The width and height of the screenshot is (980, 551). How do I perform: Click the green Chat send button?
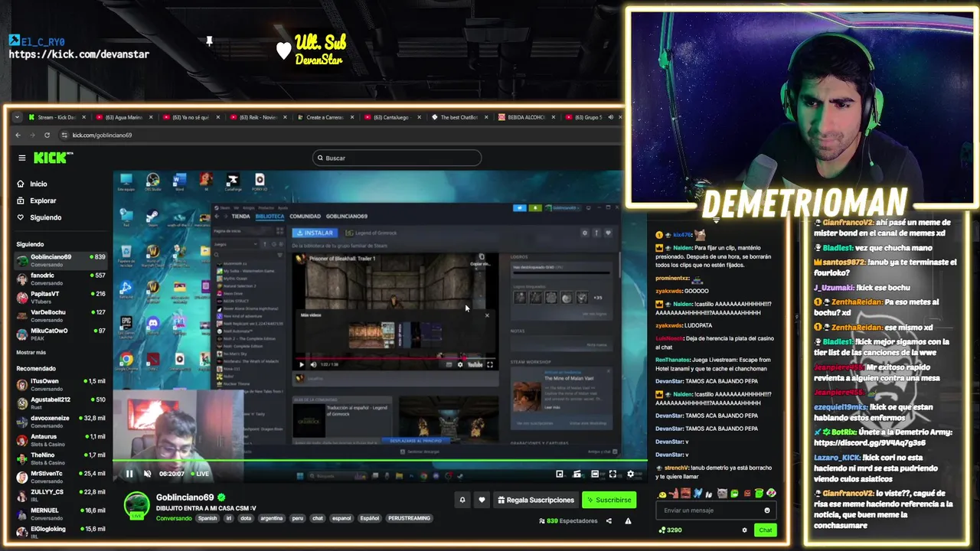pos(765,530)
